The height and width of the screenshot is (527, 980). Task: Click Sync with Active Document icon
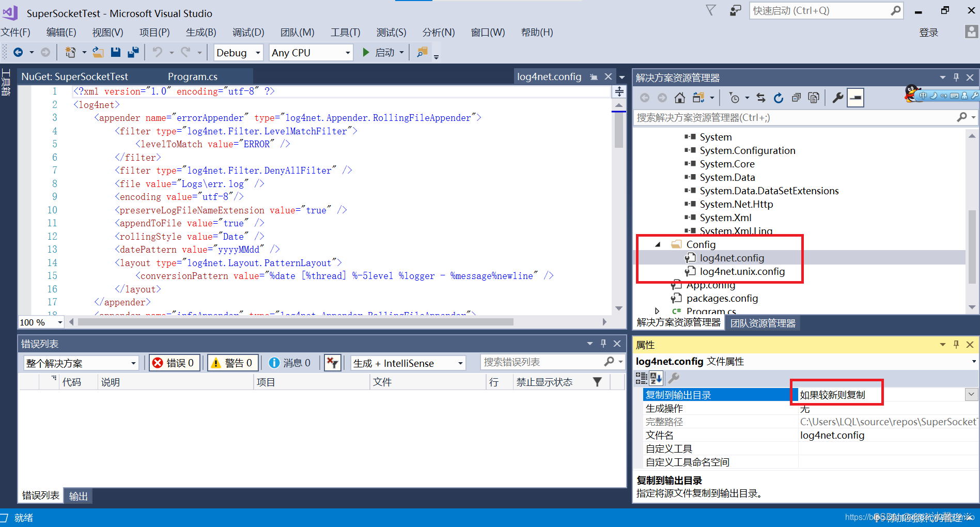[760, 97]
